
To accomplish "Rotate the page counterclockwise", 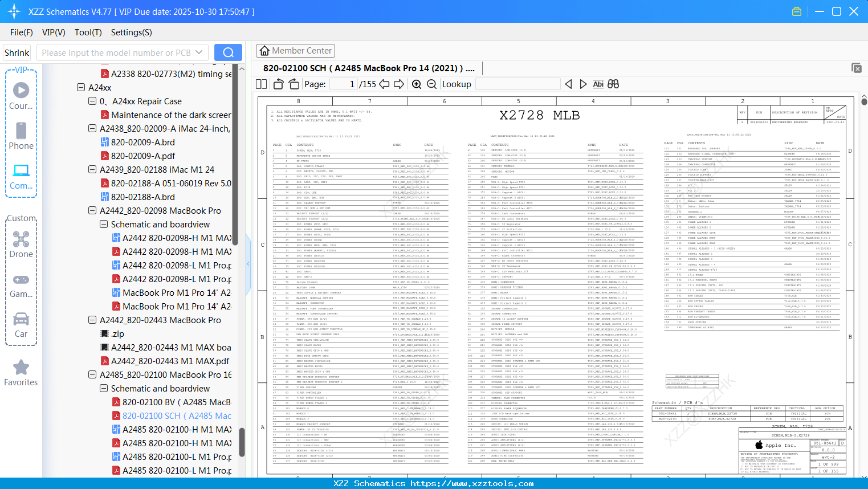I will [x=278, y=84].
